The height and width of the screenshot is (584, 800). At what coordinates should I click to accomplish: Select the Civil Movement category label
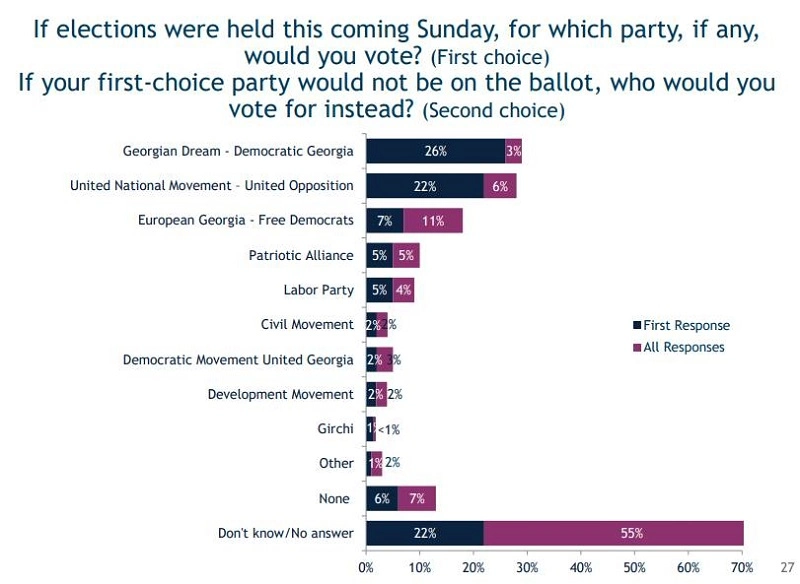307,324
